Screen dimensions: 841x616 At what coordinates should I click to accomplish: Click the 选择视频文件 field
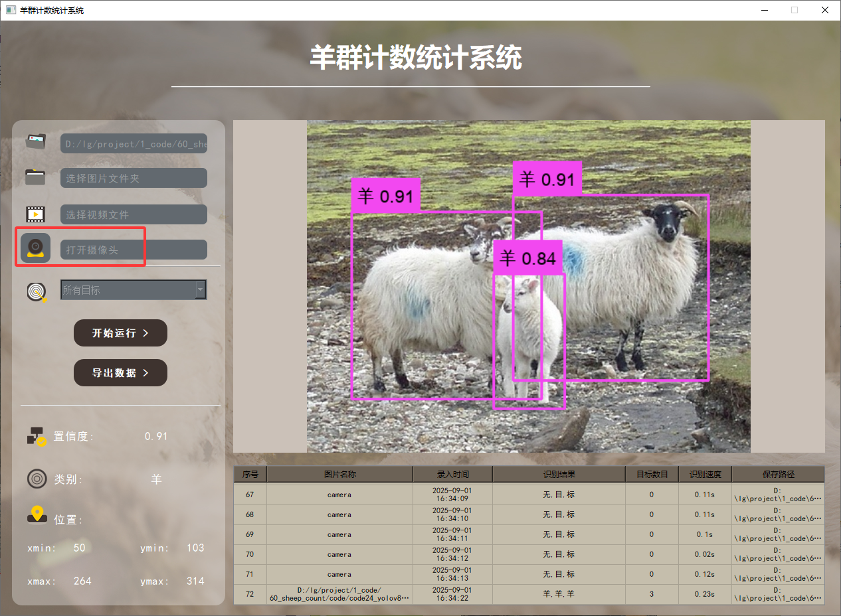point(134,214)
